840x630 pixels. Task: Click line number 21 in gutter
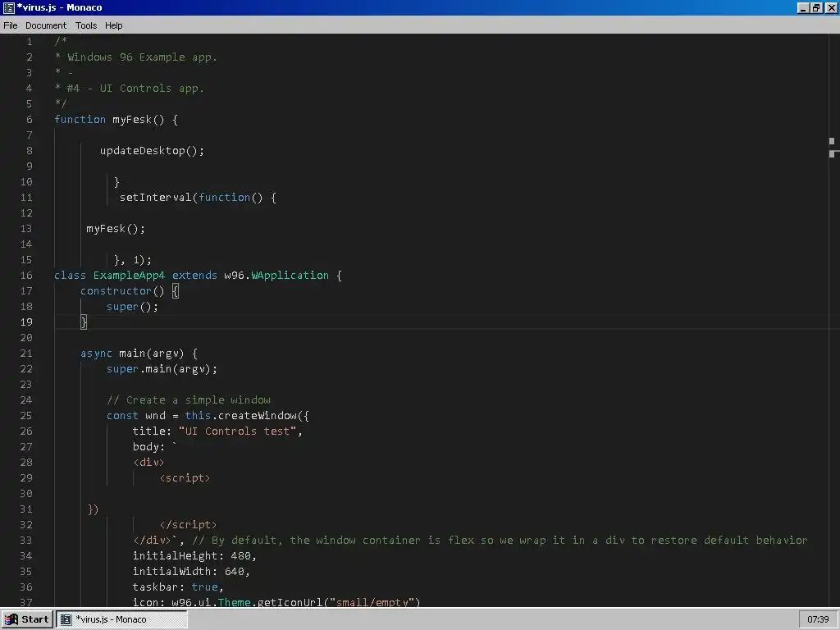click(x=26, y=353)
